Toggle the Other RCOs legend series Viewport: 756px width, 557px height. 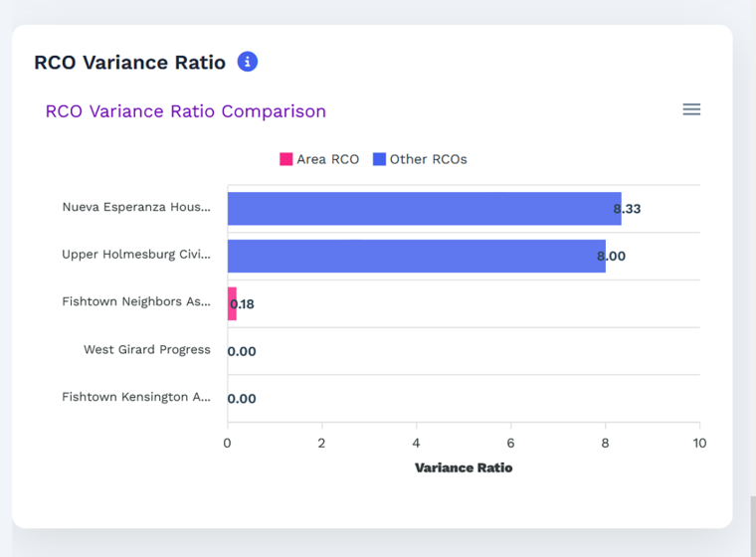[420, 159]
